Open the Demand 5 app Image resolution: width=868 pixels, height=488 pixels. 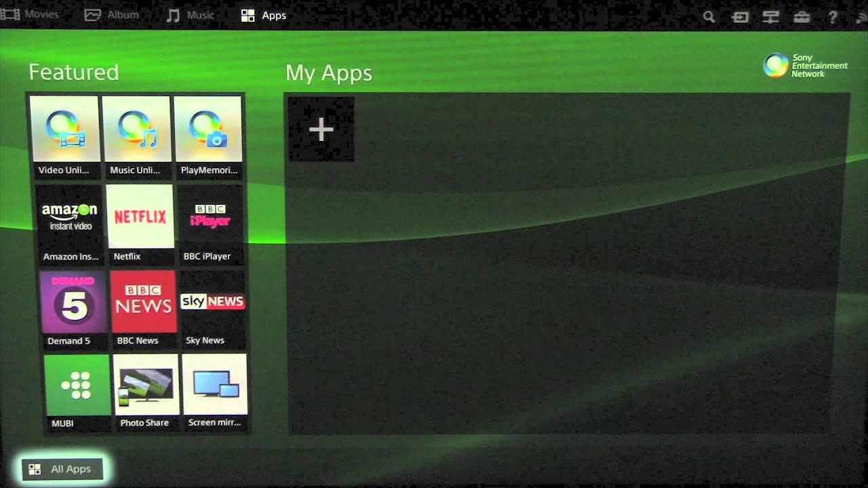pyautogui.click(x=73, y=309)
